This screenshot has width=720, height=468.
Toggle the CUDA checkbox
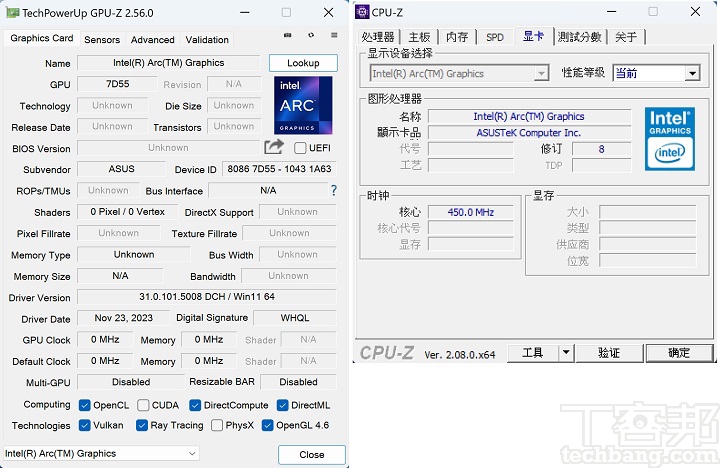(x=143, y=405)
